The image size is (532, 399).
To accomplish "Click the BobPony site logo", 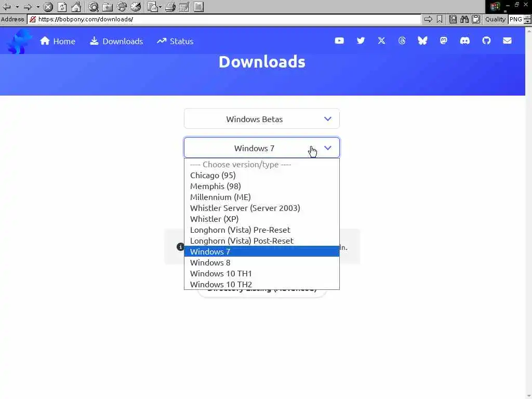I will point(19,42).
